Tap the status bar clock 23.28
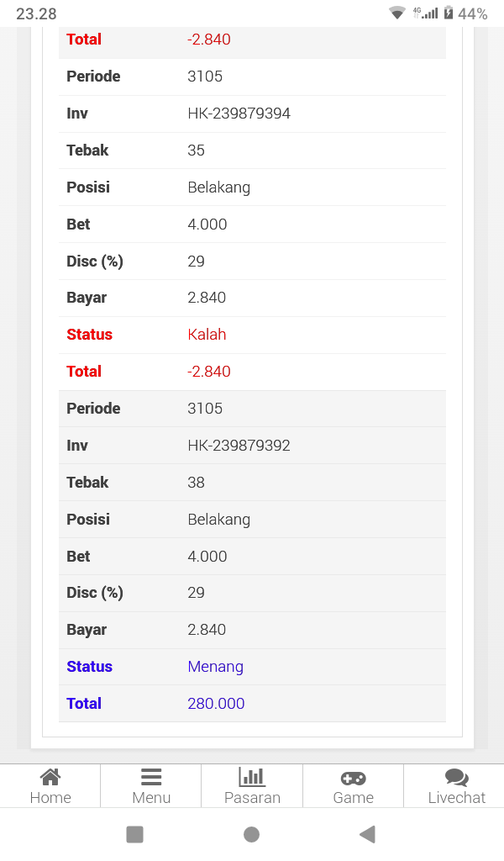The width and height of the screenshot is (504, 861). (x=36, y=13)
